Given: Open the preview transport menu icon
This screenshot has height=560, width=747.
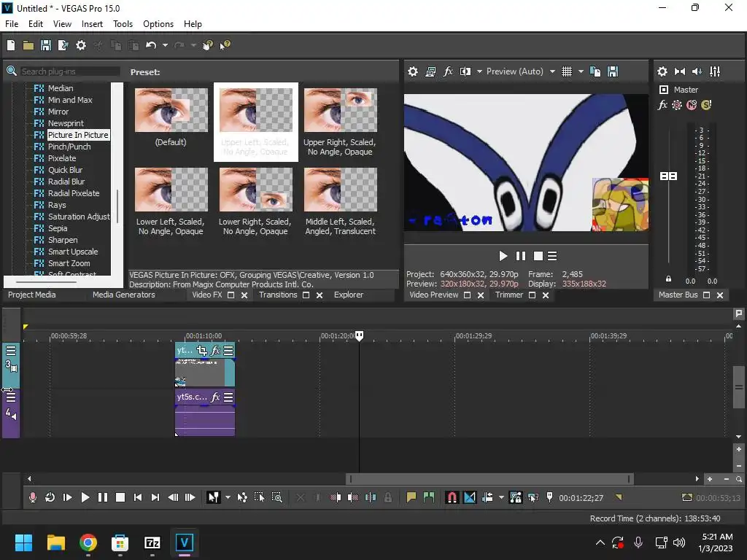Looking at the screenshot, I should (x=552, y=256).
